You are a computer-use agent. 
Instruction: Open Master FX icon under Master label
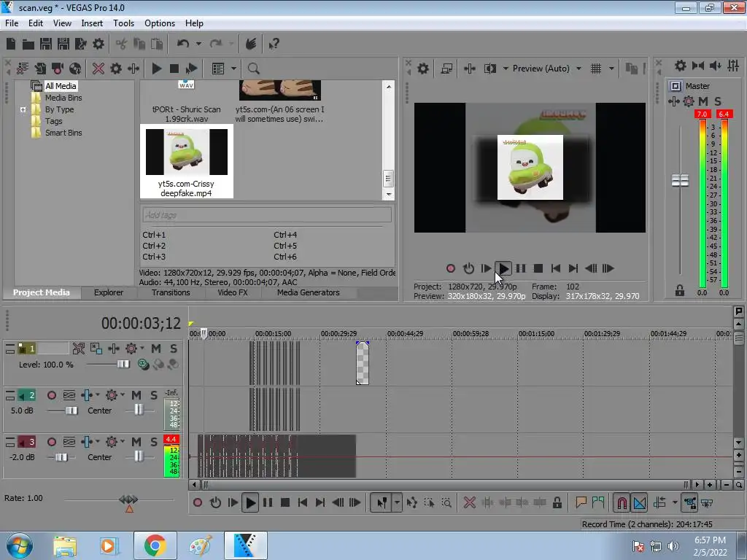[673, 101]
